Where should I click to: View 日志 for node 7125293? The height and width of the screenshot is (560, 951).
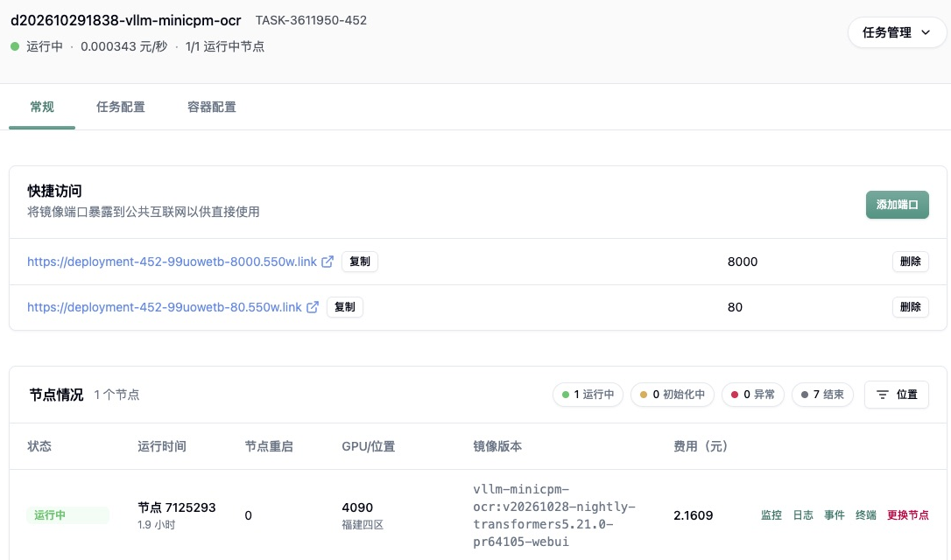(x=803, y=515)
